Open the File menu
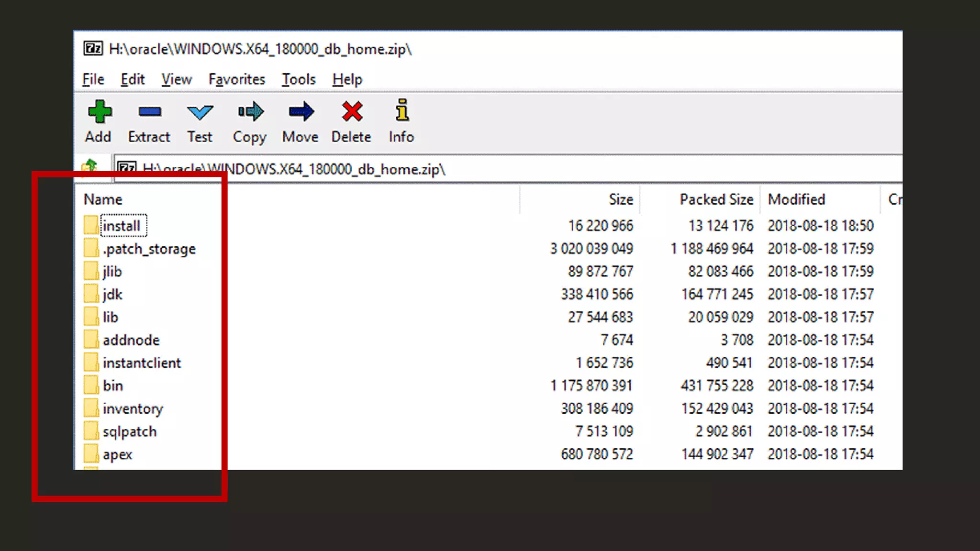Screen dimensions: 980x551 (93, 79)
